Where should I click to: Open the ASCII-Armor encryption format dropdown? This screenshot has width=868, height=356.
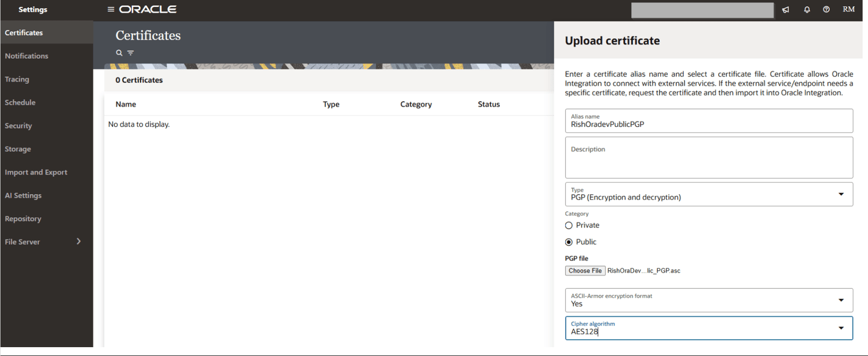[841, 300]
